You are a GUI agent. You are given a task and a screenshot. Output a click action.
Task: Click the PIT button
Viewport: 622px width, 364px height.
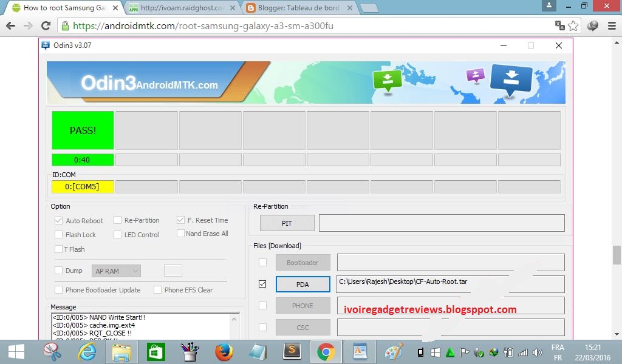tap(287, 223)
